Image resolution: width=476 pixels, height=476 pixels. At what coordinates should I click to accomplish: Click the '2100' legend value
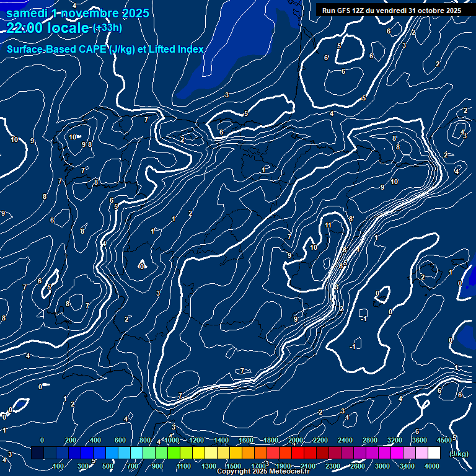point(308,466)
